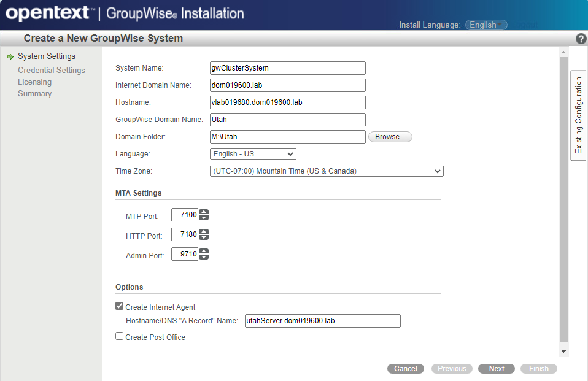Screen dimensions: 588x381
Task: Decrease the HTTP Port value
Action: click(204, 237)
